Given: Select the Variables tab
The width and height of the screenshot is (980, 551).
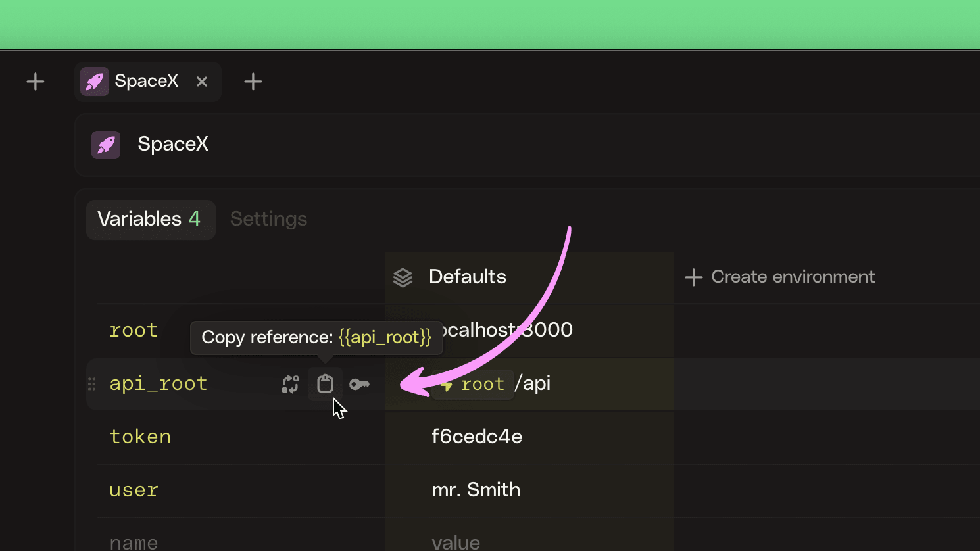Looking at the screenshot, I should coord(151,220).
